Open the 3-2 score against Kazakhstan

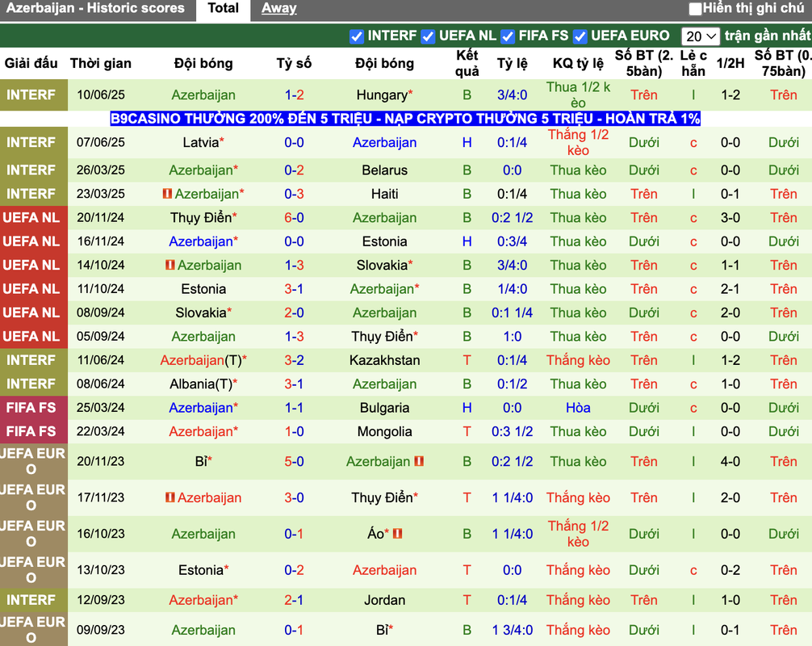point(294,360)
